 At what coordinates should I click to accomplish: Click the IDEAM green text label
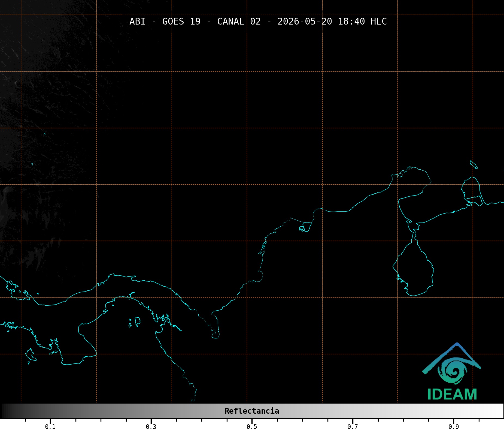[452, 395]
